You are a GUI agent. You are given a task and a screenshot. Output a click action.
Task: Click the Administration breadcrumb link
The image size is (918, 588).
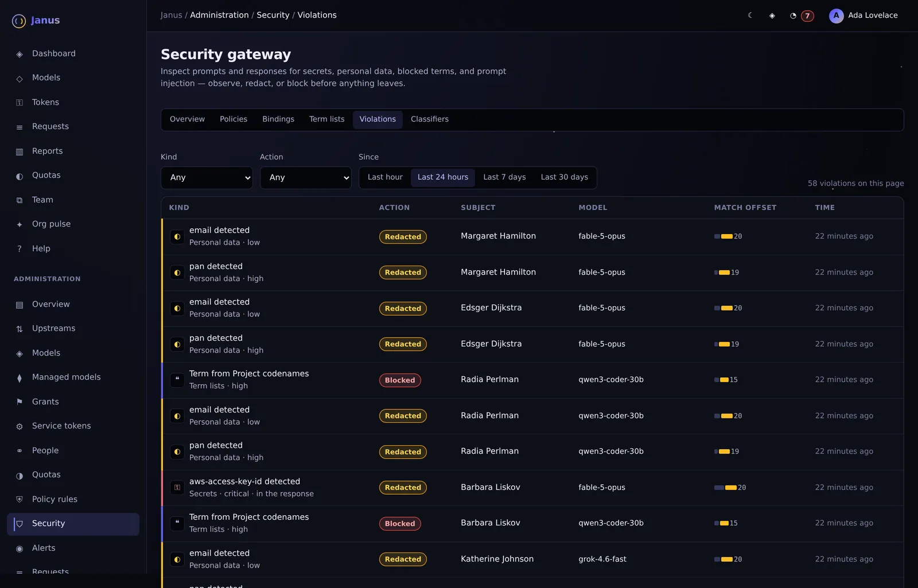coord(219,15)
